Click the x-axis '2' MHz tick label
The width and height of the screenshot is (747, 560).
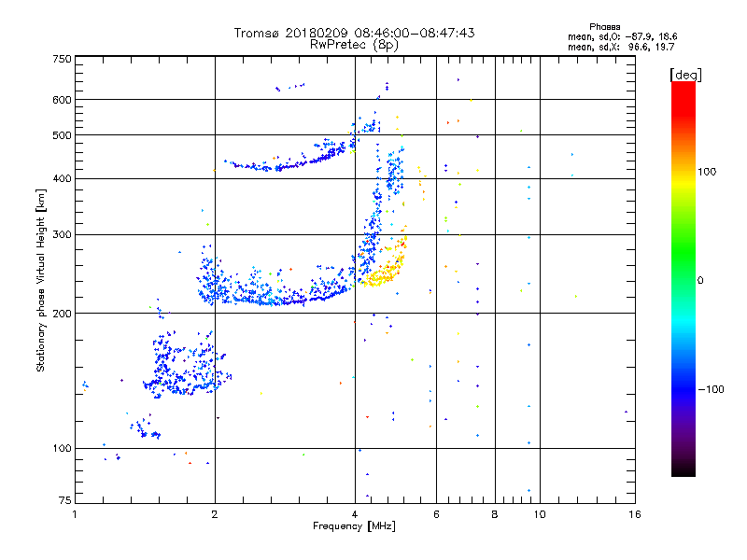point(215,514)
